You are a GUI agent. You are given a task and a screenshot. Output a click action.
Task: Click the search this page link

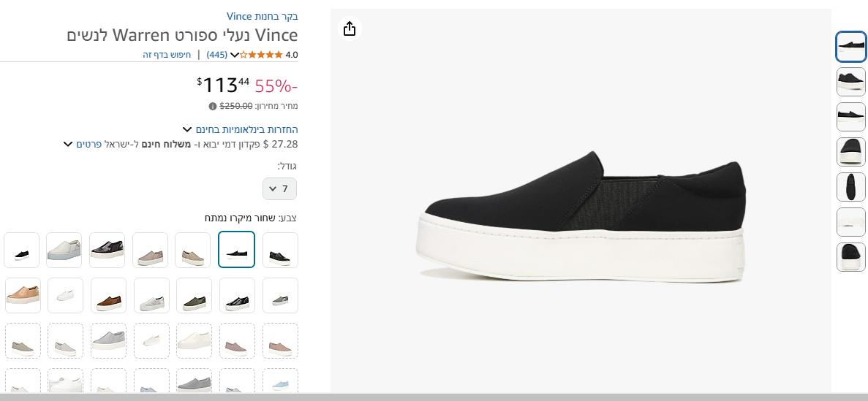point(167,55)
